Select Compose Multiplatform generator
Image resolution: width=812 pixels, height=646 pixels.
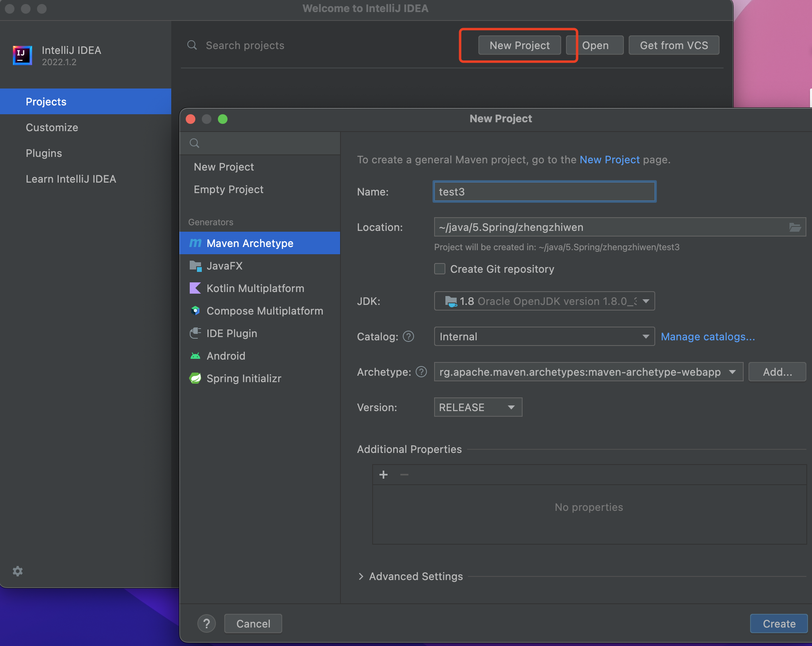(x=260, y=311)
